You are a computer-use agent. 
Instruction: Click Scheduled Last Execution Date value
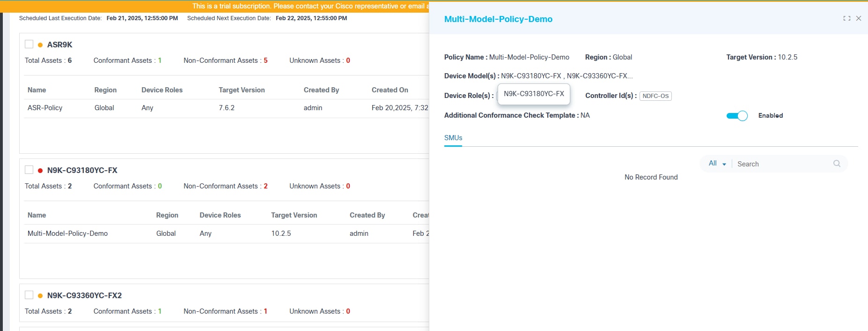(x=142, y=18)
